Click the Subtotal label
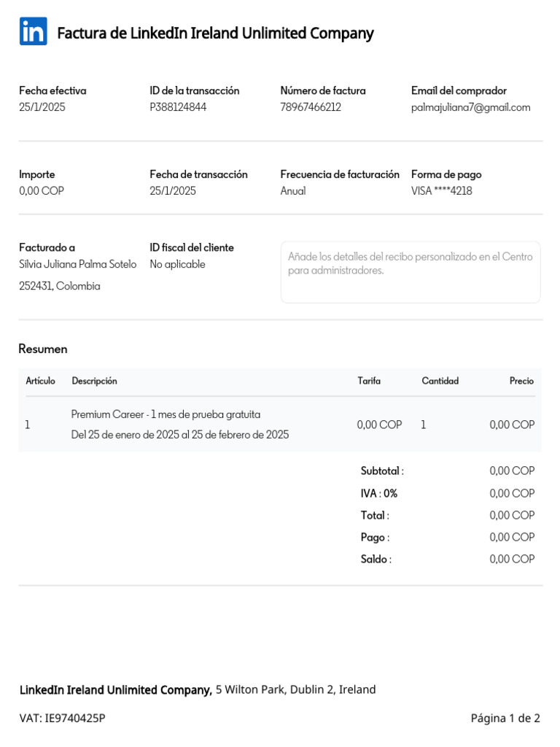Screen dimensions: 560x747 click(x=382, y=471)
